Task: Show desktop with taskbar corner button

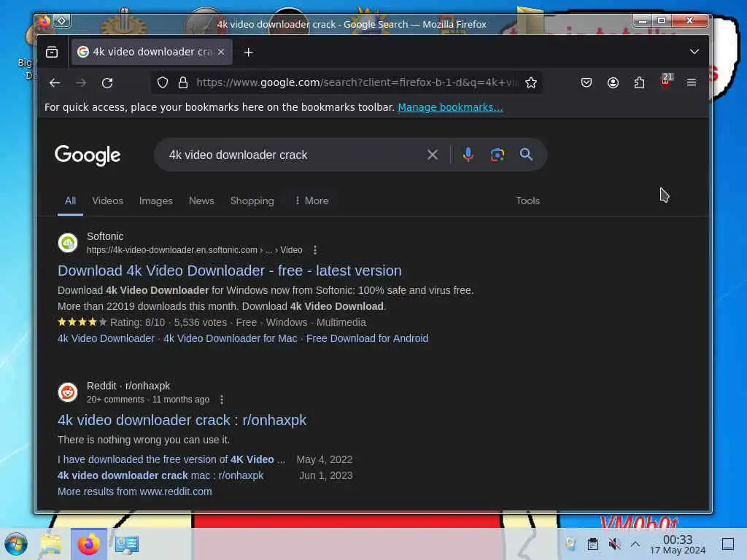Action: [728, 544]
